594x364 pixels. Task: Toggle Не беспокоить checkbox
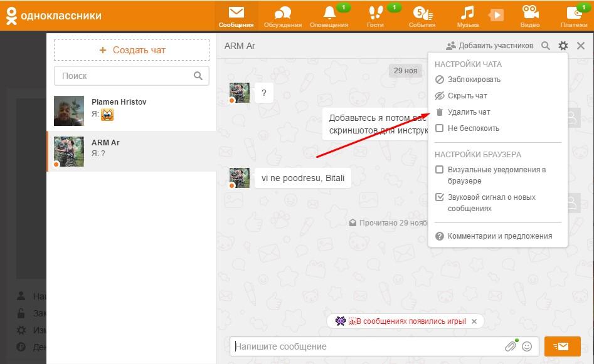pos(440,128)
